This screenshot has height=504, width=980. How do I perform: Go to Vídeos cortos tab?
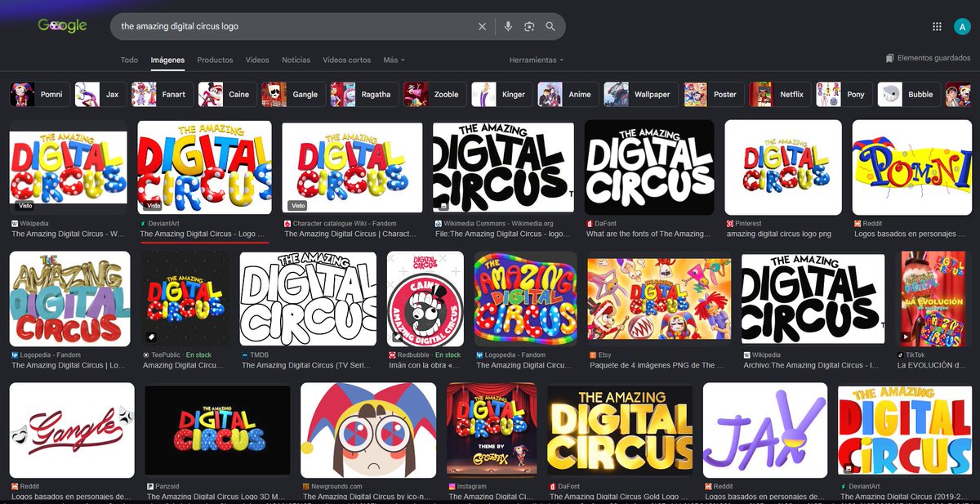click(346, 60)
